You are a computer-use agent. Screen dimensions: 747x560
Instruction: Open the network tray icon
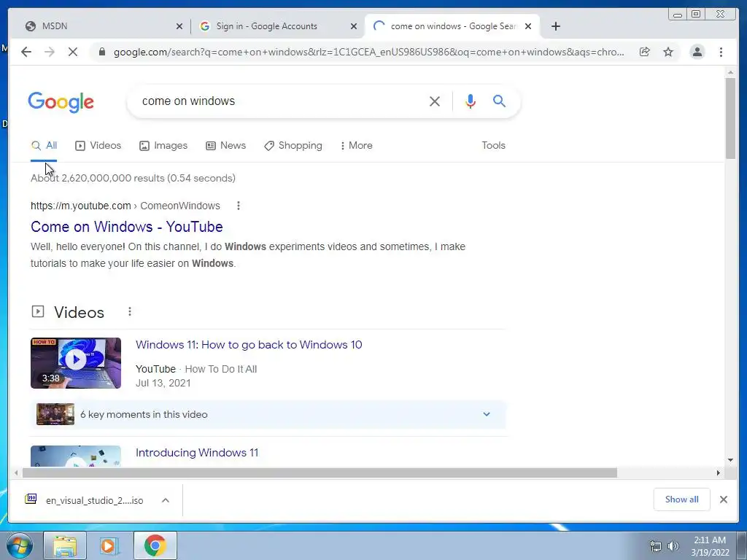coord(656,546)
